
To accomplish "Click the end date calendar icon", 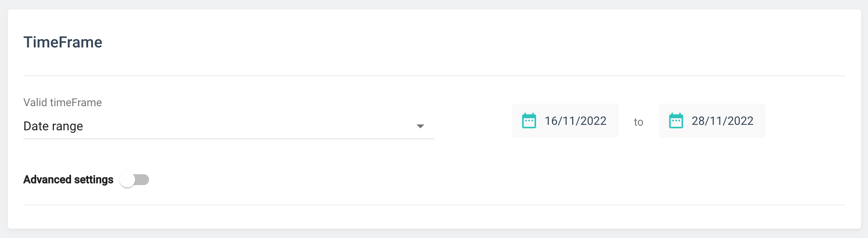I will tap(676, 121).
